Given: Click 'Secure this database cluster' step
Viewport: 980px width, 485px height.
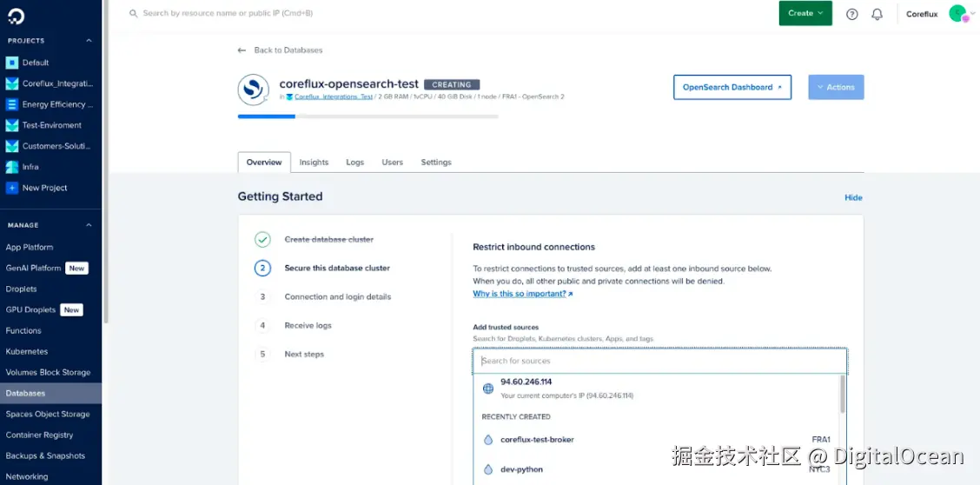Looking at the screenshot, I should tap(337, 268).
